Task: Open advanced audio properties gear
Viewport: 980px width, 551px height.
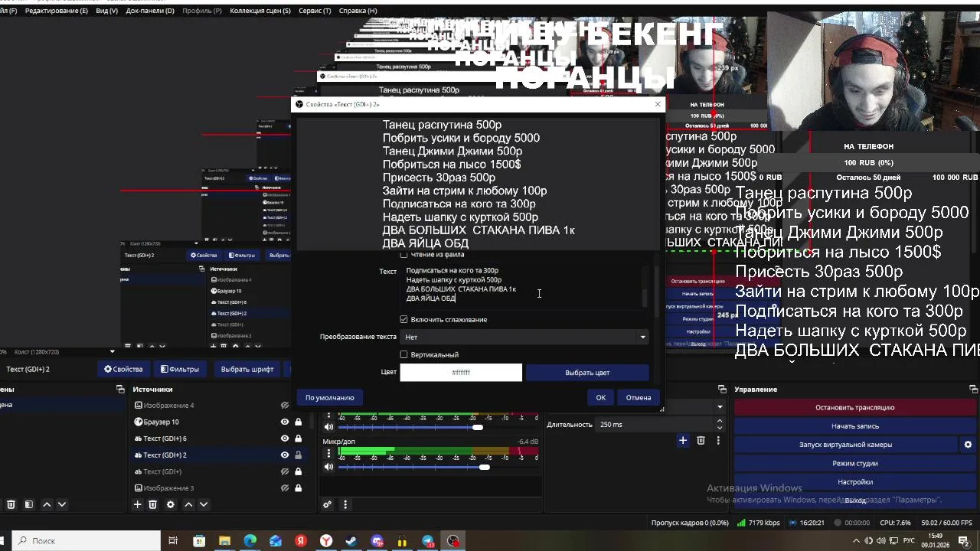Action: tap(328, 504)
